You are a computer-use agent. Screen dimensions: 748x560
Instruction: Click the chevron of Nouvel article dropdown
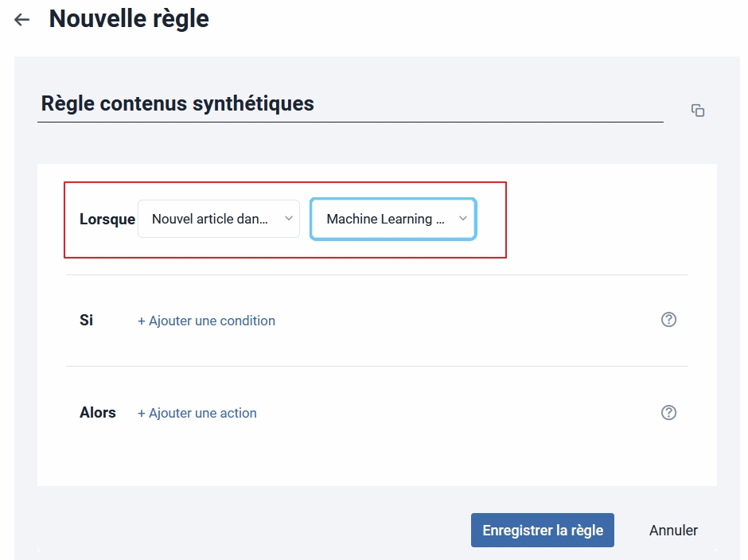pyautogui.click(x=289, y=219)
